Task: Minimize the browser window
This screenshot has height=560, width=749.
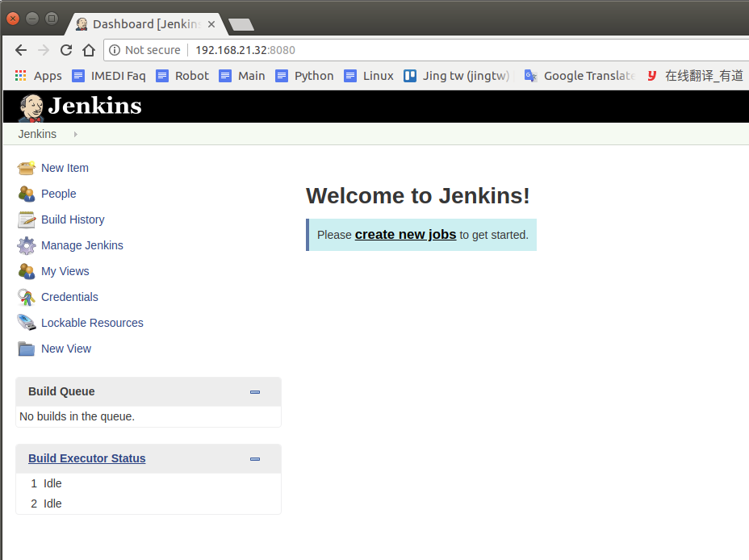Action: point(32,19)
